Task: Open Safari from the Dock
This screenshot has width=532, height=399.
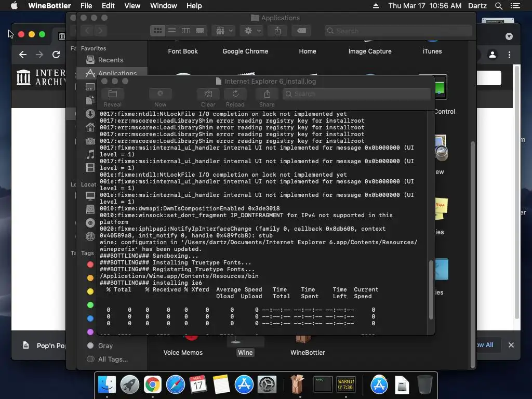Action: (x=176, y=385)
